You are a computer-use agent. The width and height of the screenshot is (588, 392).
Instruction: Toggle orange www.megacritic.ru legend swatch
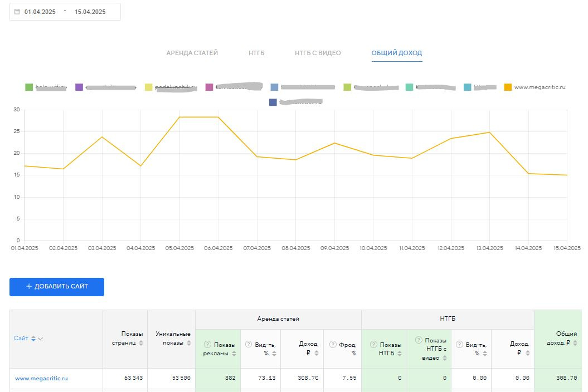508,87
